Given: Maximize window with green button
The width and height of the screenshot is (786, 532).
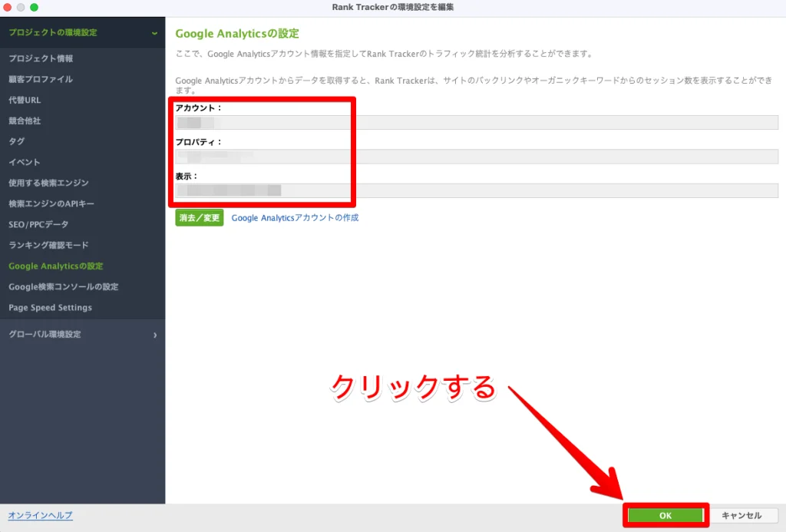Looking at the screenshot, I should (x=34, y=7).
